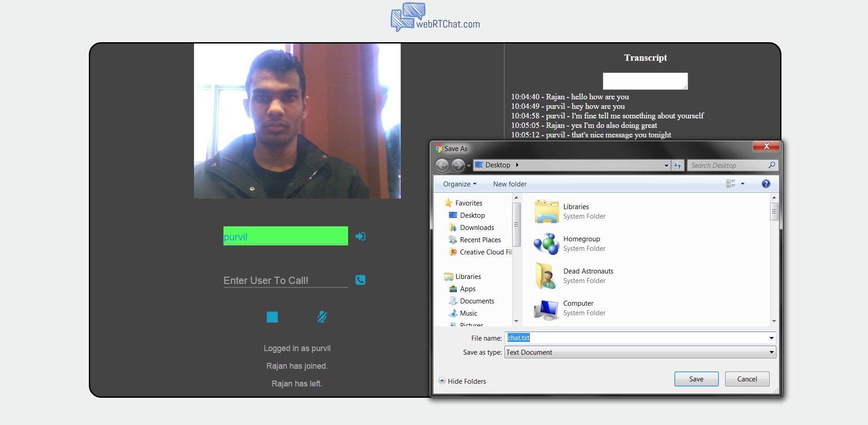Click the navigation pane scroll down arrow
Viewport: 868px width, 425px height.
click(x=516, y=321)
